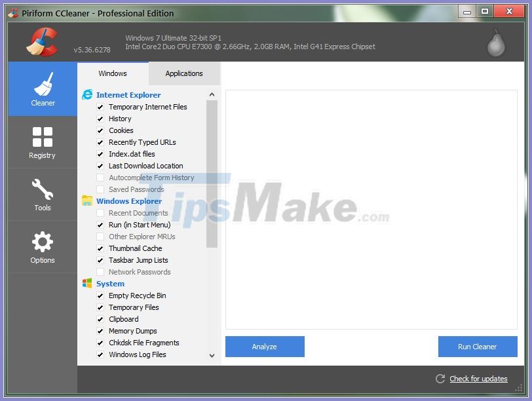Open the Registry scanner from the sidebar

(x=42, y=142)
